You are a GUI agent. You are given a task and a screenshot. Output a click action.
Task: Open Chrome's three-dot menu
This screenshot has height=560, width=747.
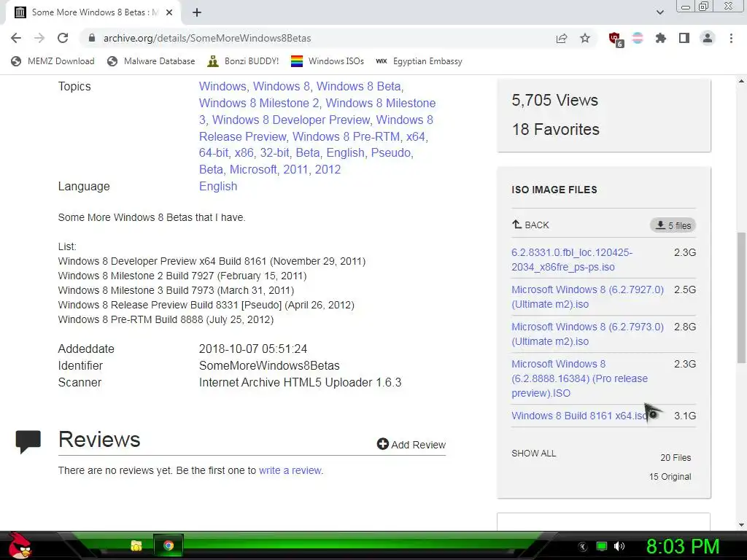pyautogui.click(x=731, y=38)
